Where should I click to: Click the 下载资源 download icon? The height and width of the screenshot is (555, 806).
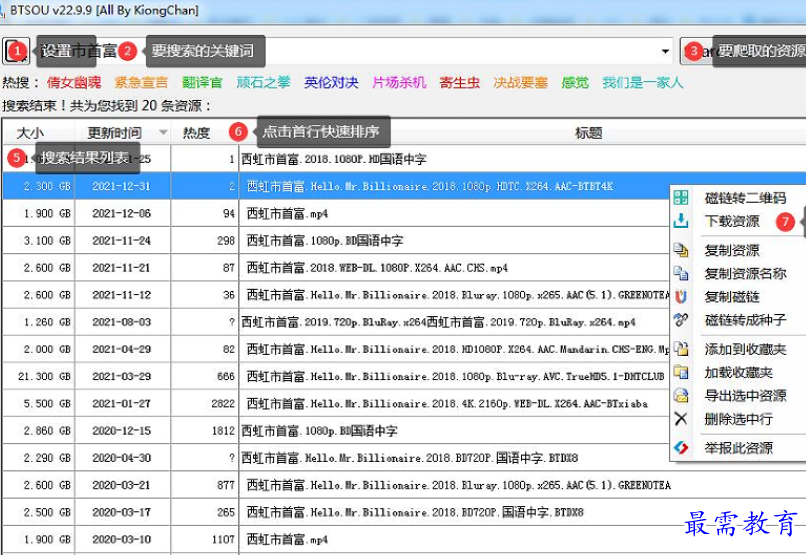coord(681,220)
